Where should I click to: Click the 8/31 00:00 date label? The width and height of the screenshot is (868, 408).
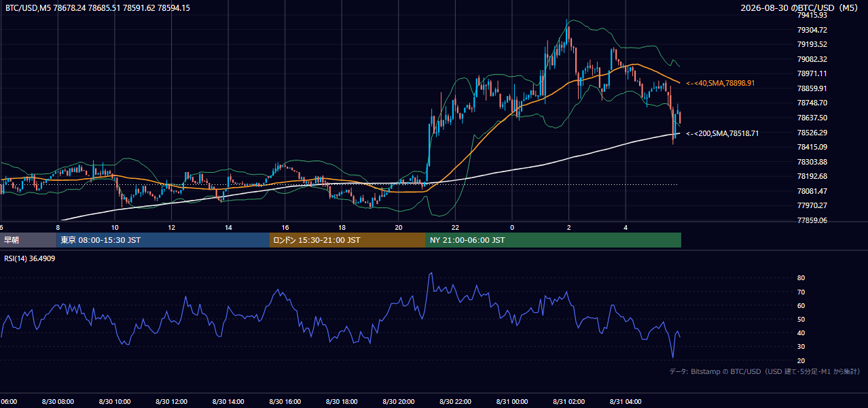click(512, 402)
